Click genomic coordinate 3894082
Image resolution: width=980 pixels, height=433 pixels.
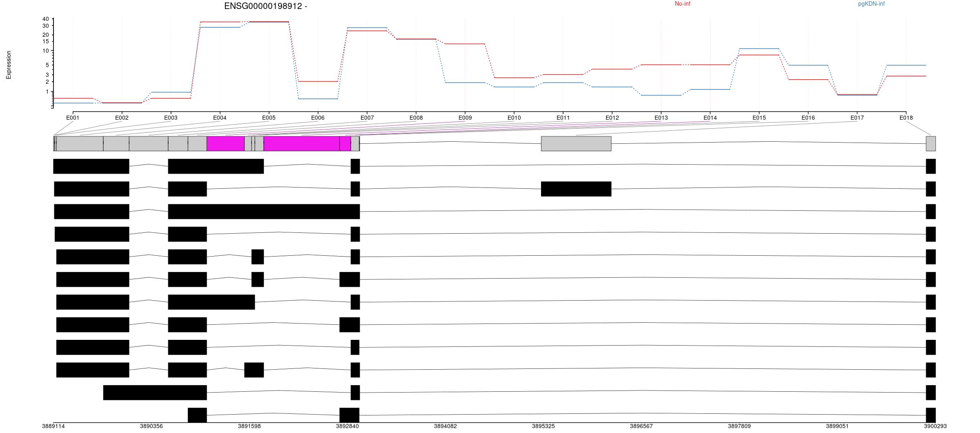tap(445, 426)
